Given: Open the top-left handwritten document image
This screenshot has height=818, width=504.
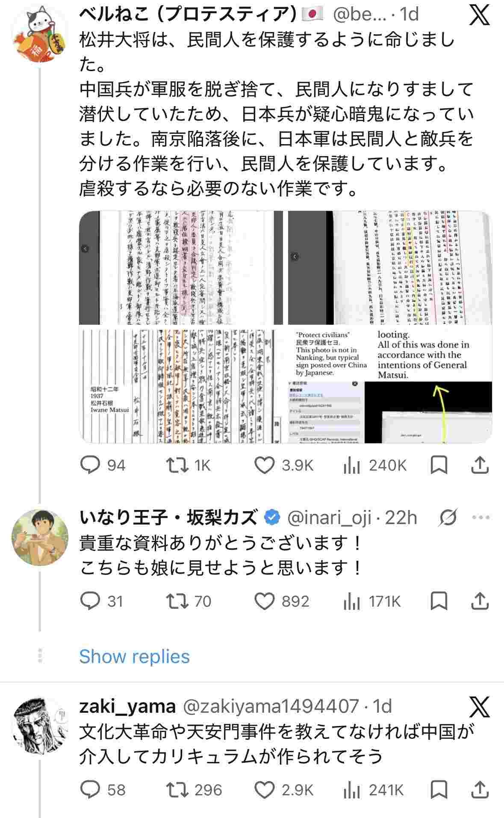Looking at the screenshot, I should pos(181,268).
